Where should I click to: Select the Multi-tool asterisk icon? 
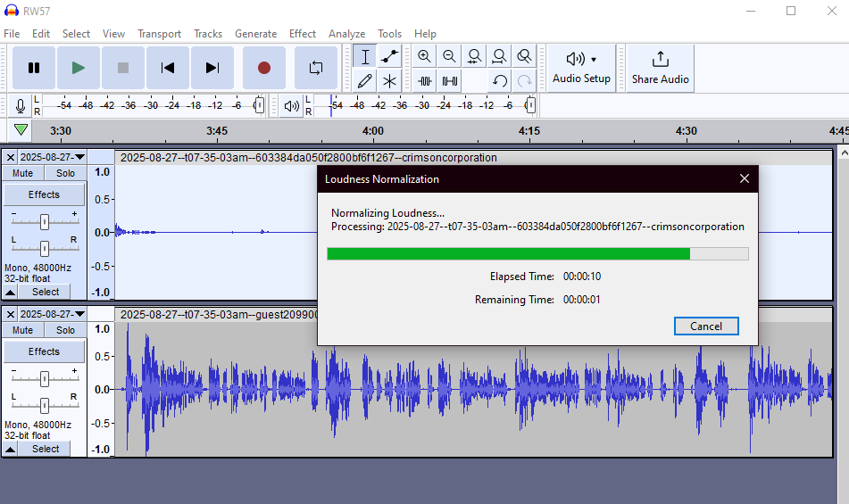[x=389, y=81]
